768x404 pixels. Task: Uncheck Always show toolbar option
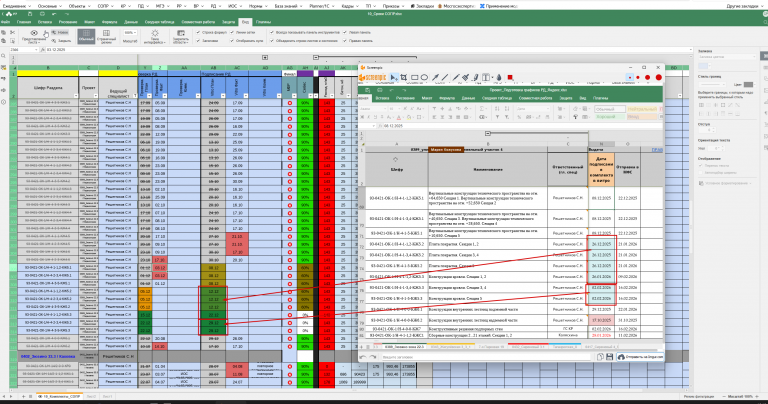coord(271,32)
